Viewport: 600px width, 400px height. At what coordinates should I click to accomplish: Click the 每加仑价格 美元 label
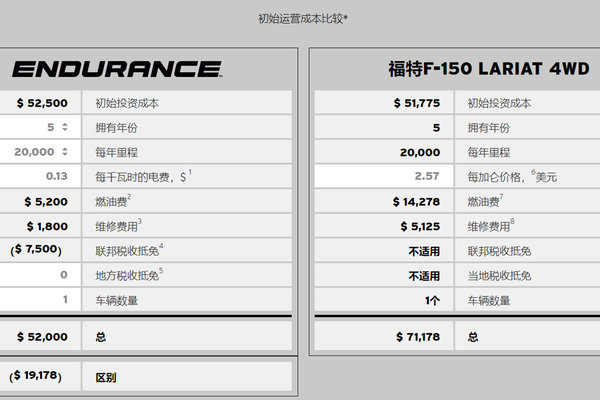pyautogui.click(x=512, y=177)
